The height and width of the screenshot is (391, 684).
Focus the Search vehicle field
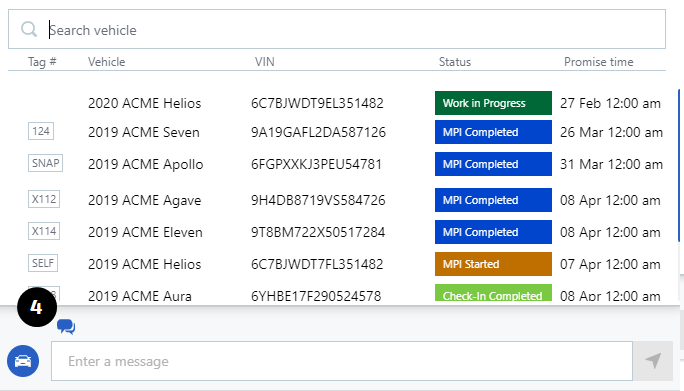[x=337, y=29]
